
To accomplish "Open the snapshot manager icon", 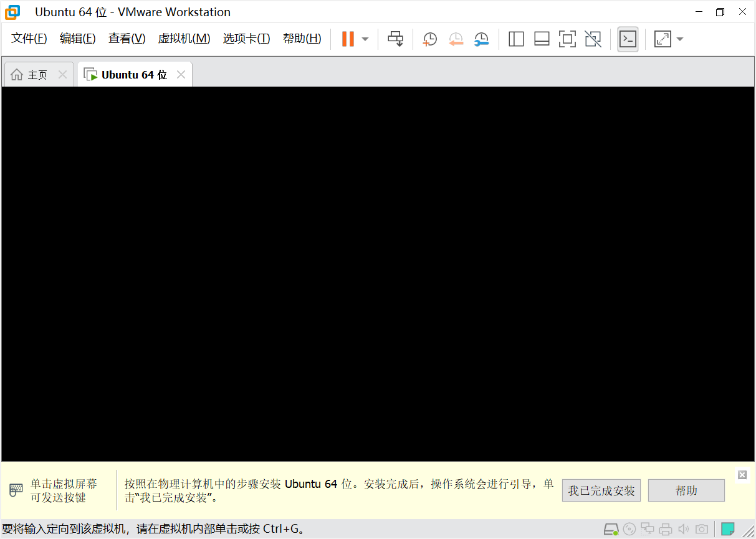I will click(481, 39).
